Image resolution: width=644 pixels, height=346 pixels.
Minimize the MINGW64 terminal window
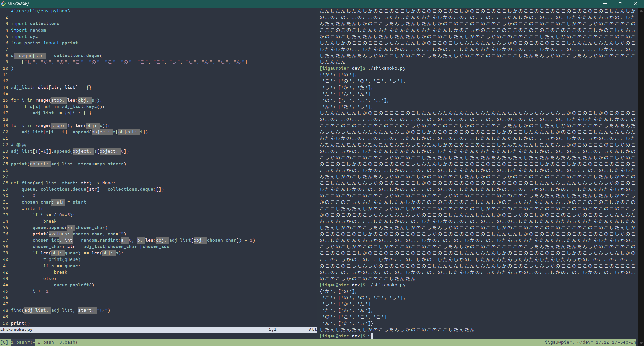point(605,4)
